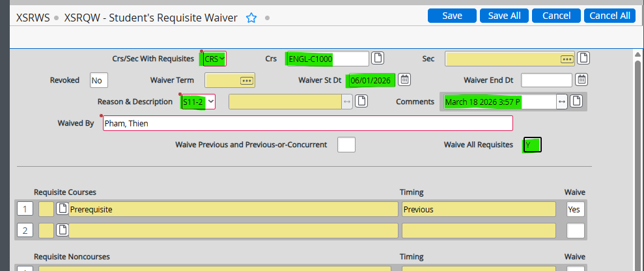
Task: Click Waive field Yes on Prerequisite row
Action: click(576, 209)
